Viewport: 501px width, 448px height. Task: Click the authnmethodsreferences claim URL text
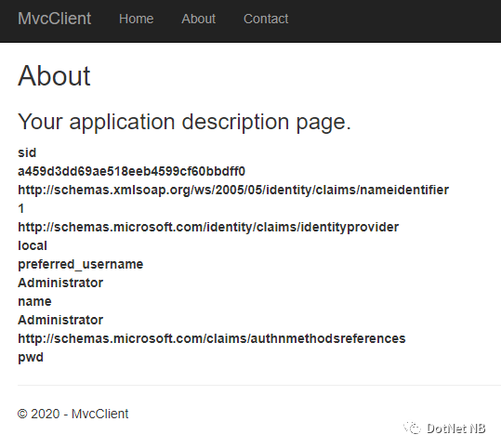[x=212, y=338]
